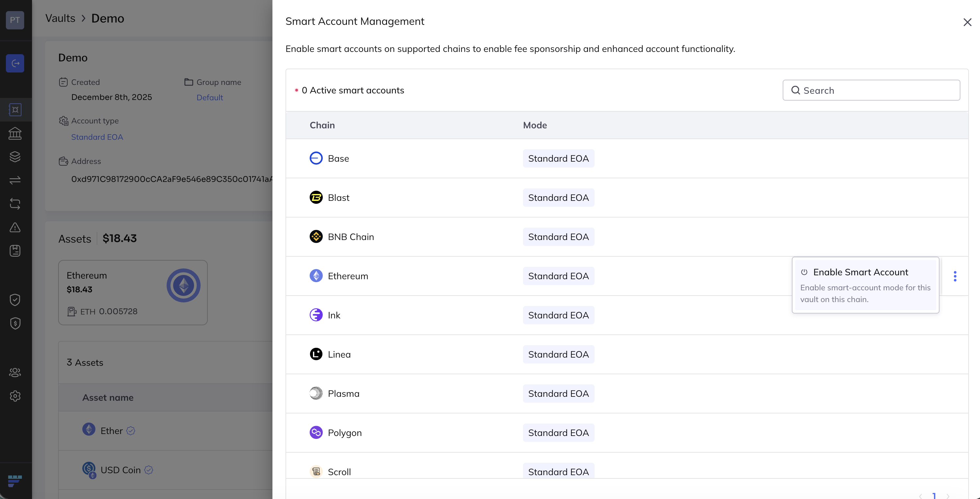Select Enable Smart Account menu option

860,272
